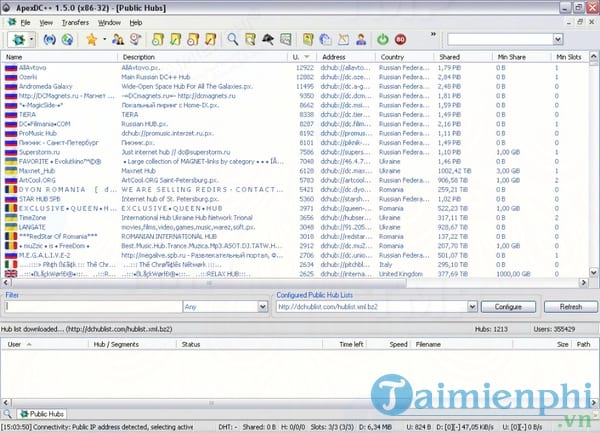Open Search Spy via the hat icon
Viewport: 600px width, 433px height.
point(268,40)
